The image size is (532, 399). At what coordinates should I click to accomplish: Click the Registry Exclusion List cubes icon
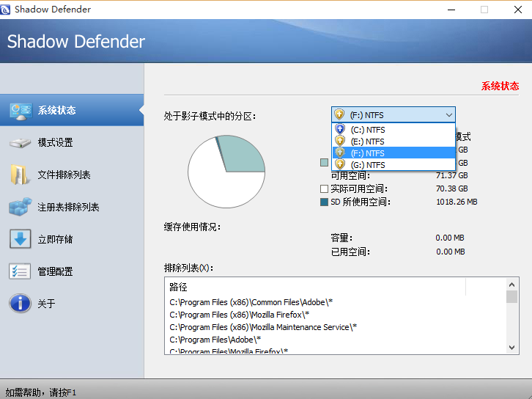click(x=21, y=208)
